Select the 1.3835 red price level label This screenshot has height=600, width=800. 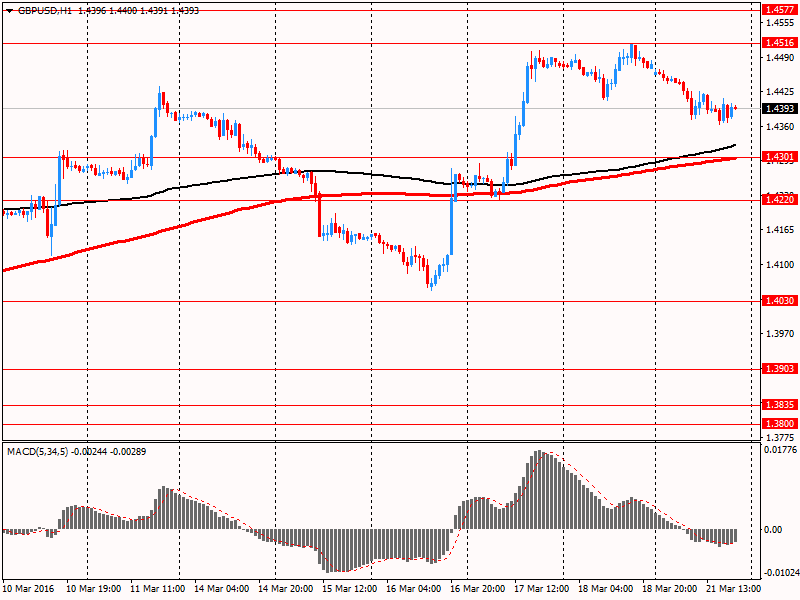click(x=781, y=405)
